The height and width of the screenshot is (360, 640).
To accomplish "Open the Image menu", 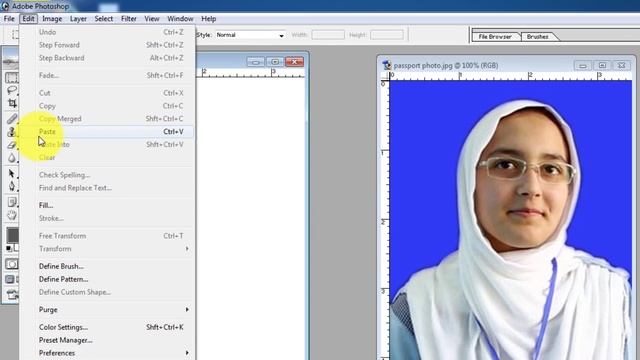I will (52, 19).
